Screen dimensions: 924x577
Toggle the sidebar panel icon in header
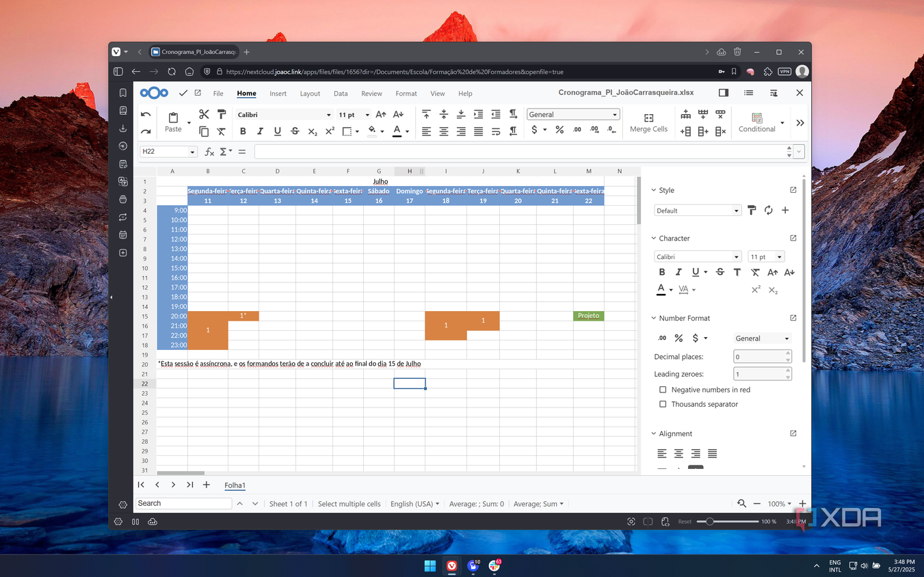click(x=724, y=93)
